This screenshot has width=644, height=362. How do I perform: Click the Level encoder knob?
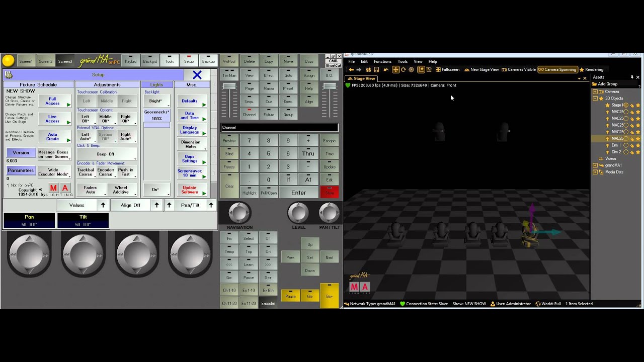(x=298, y=213)
